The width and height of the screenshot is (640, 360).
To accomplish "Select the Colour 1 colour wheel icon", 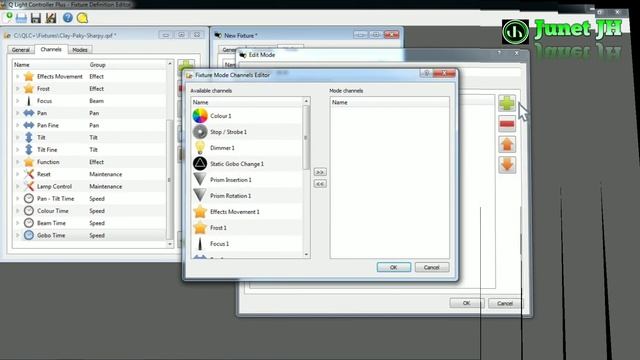I will [200, 116].
